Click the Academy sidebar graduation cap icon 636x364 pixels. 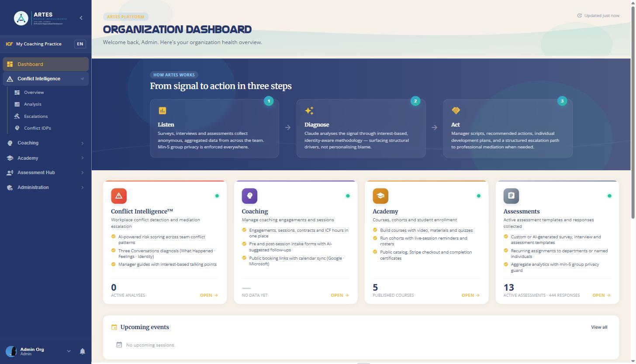click(x=10, y=158)
